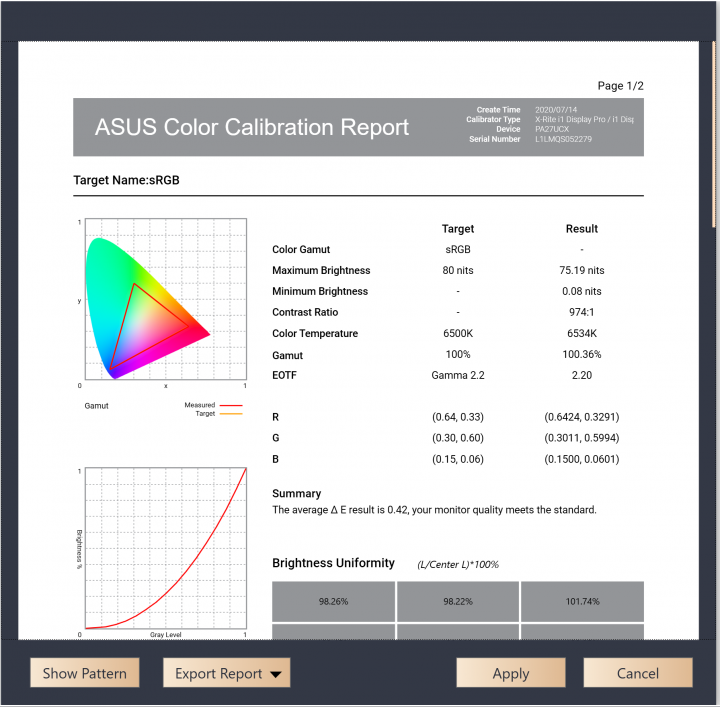Select color temperature target '6500K'
The width and height of the screenshot is (720, 707).
point(458,333)
